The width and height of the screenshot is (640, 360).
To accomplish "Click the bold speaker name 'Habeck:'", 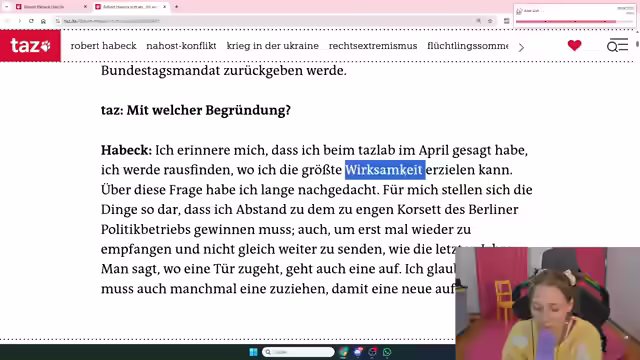I will coord(127,150).
